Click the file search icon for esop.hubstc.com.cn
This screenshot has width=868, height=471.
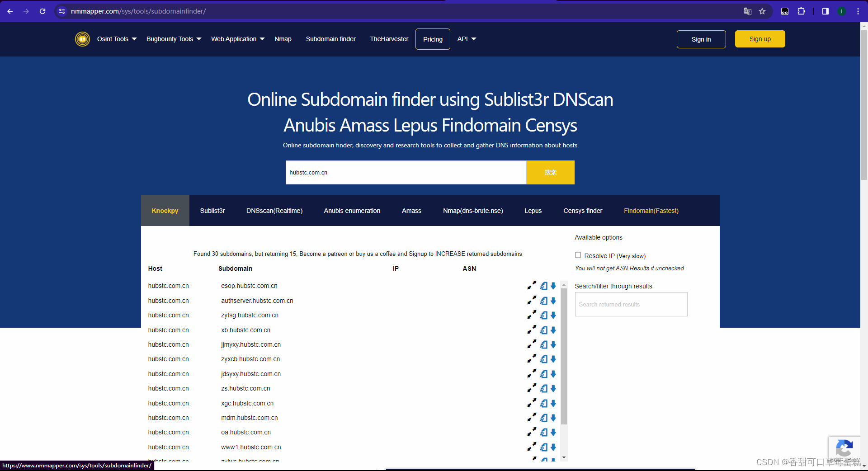click(544, 286)
